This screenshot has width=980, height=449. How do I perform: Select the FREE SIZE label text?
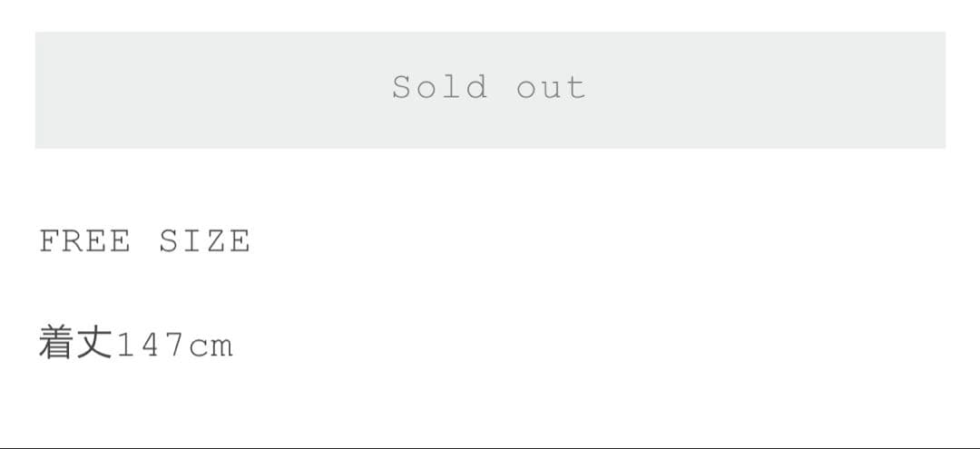[144, 241]
